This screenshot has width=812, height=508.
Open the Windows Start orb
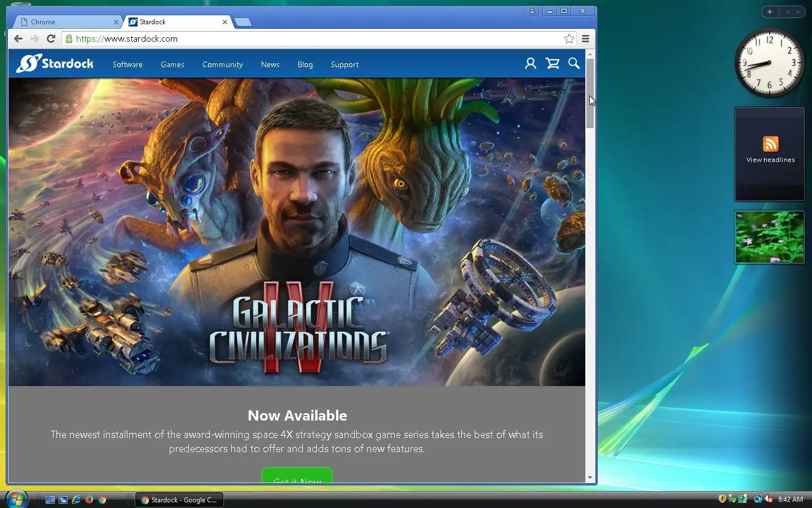point(16,498)
